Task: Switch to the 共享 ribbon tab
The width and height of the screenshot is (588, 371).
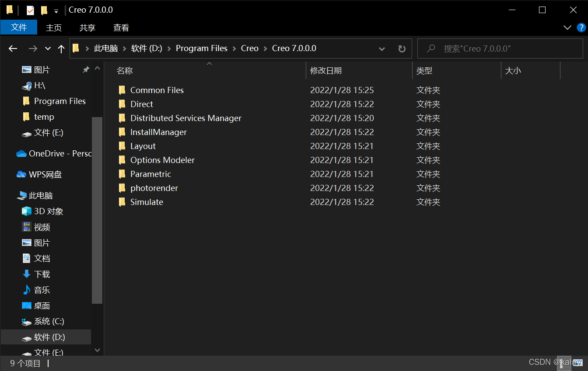Action: 87,28
